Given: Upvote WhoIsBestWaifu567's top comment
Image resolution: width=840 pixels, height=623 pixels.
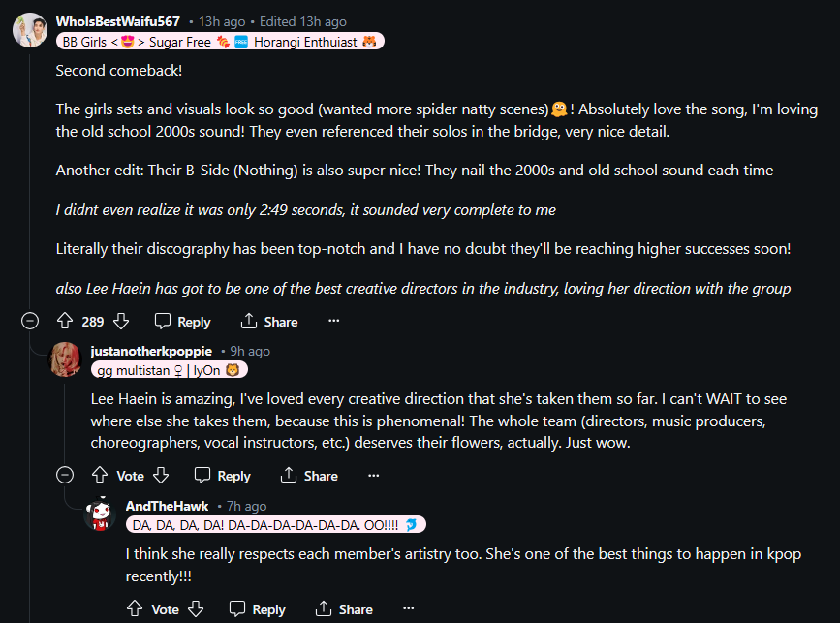Looking at the screenshot, I should [66, 321].
